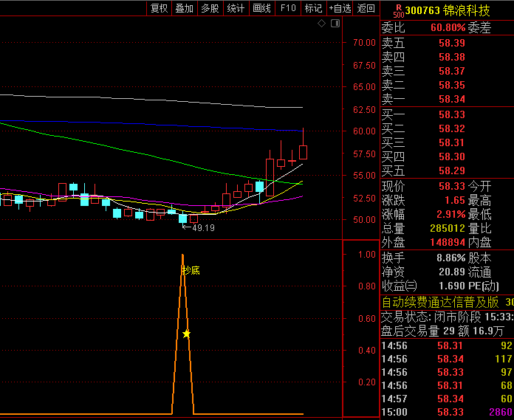Click the stock name 锦浪科技
Screen dimensions: 514x420
tap(468, 10)
